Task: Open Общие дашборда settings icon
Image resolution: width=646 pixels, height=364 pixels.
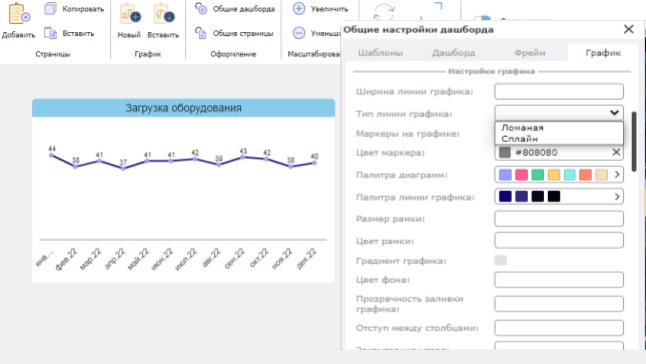Action: (x=201, y=9)
